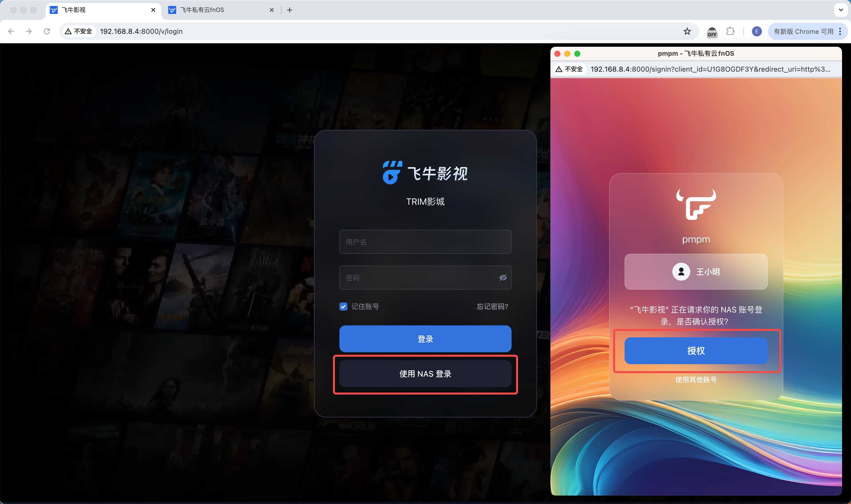Uncheck the 记住账号 checkbox
This screenshot has height=504, width=851.
(343, 306)
